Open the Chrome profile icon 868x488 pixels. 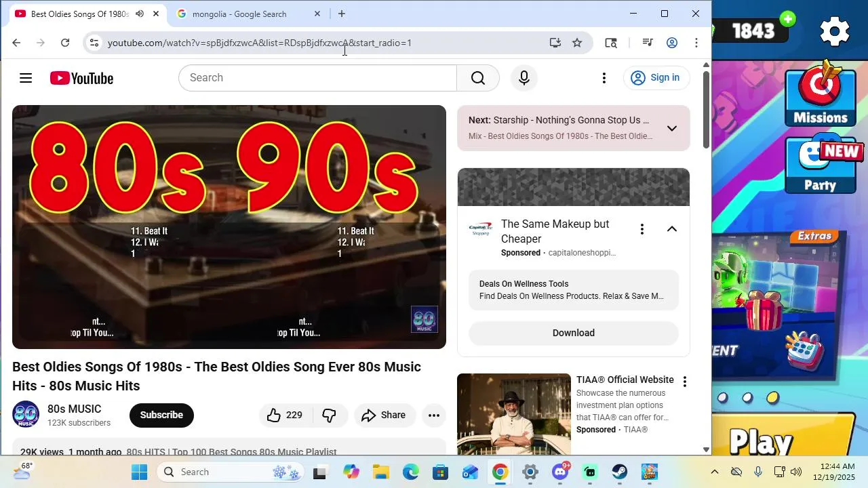coord(672,43)
